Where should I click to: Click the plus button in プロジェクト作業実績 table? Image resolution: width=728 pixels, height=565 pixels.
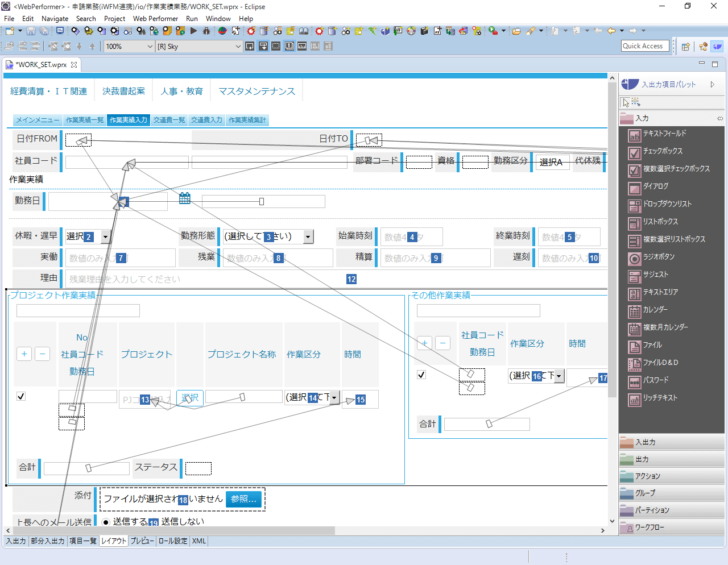coord(24,354)
